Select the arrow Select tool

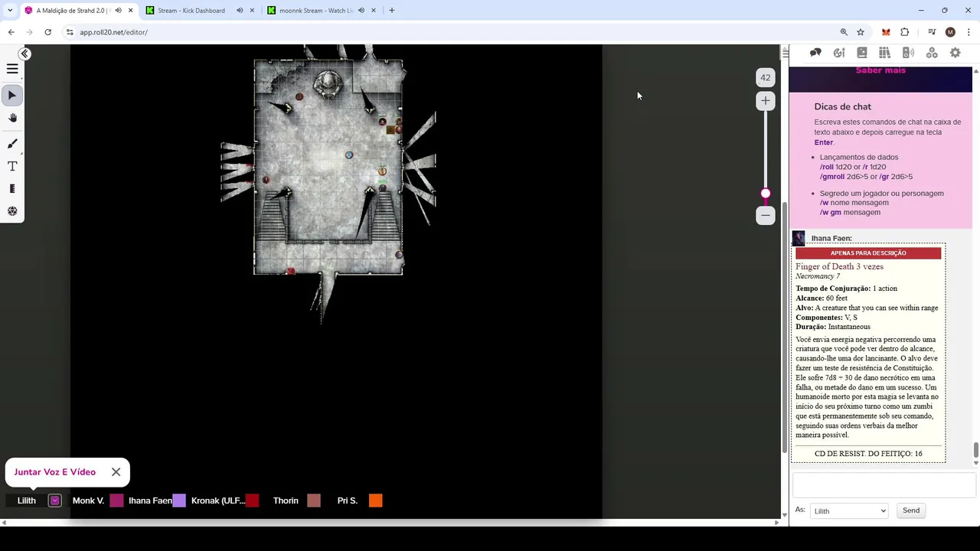12,96
